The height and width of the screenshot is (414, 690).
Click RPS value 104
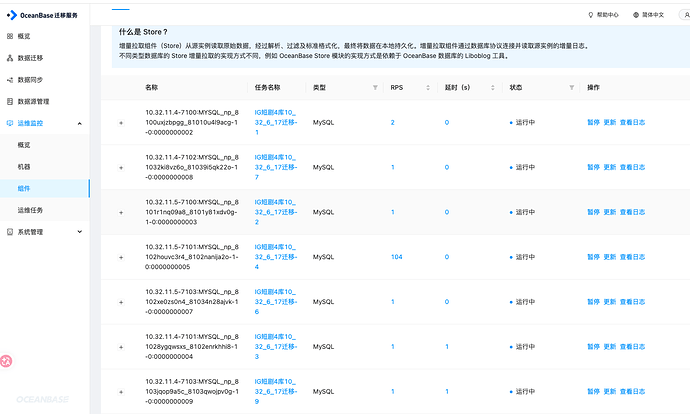click(396, 257)
